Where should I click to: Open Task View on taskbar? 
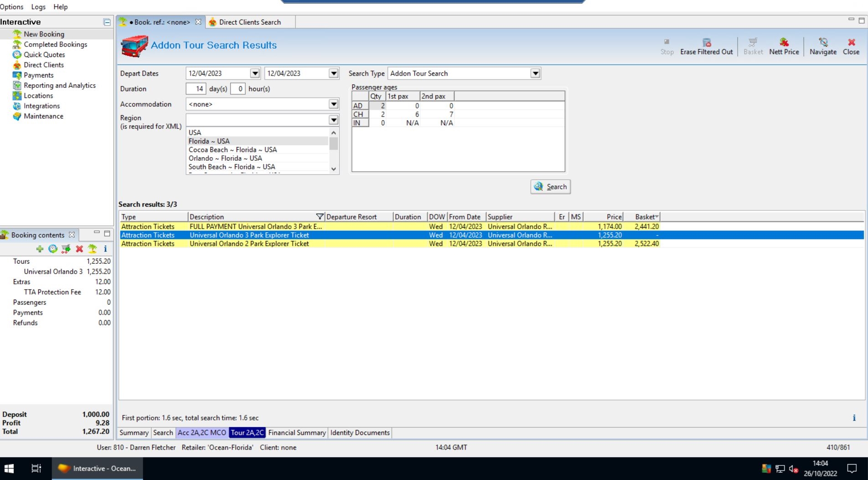click(36, 468)
